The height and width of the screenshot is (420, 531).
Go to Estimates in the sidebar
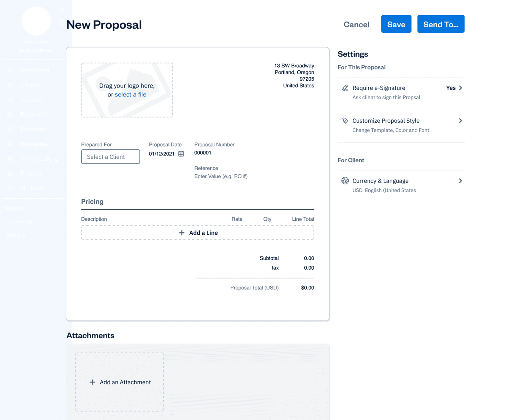(34, 144)
